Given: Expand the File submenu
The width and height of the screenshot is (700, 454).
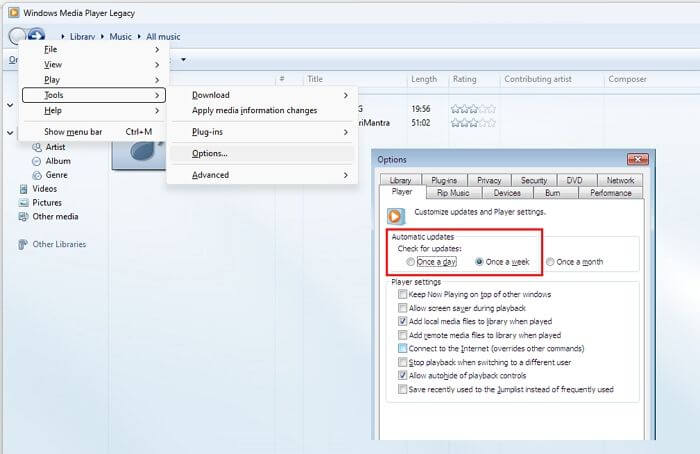Looking at the screenshot, I should 94,50.
